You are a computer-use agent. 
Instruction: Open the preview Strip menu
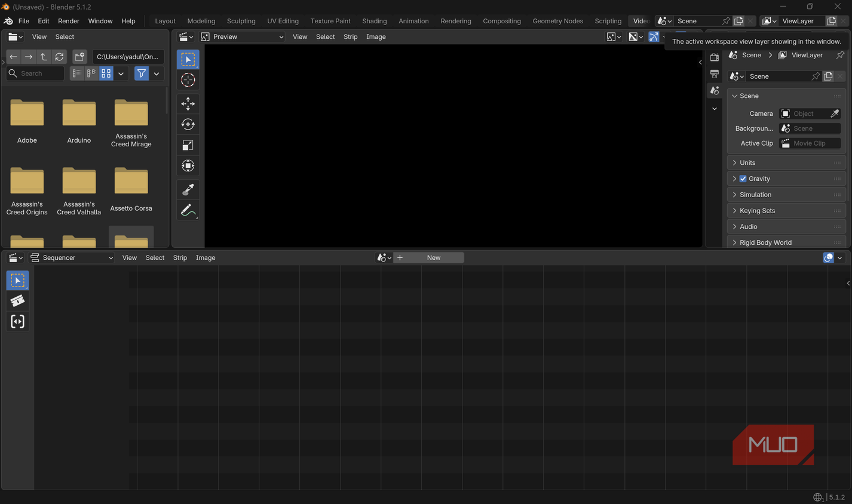coord(350,37)
